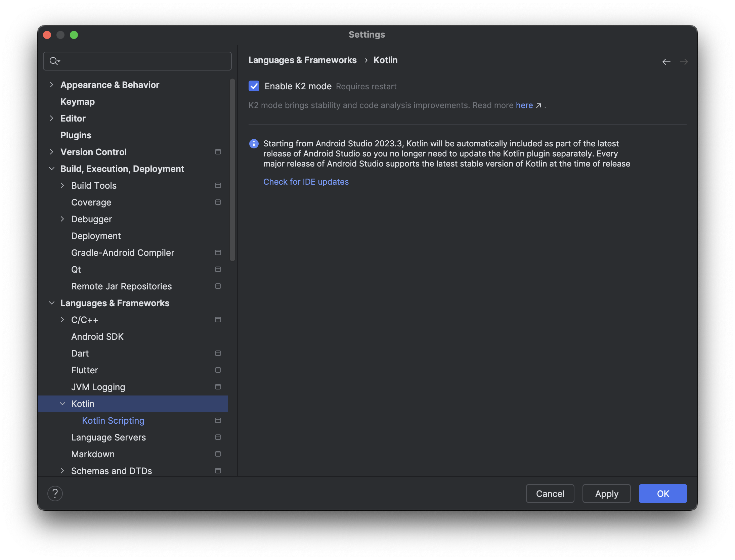Click project-level icon next to Version Control
This screenshot has height=560, width=735.
pyautogui.click(x=218, y=152)
